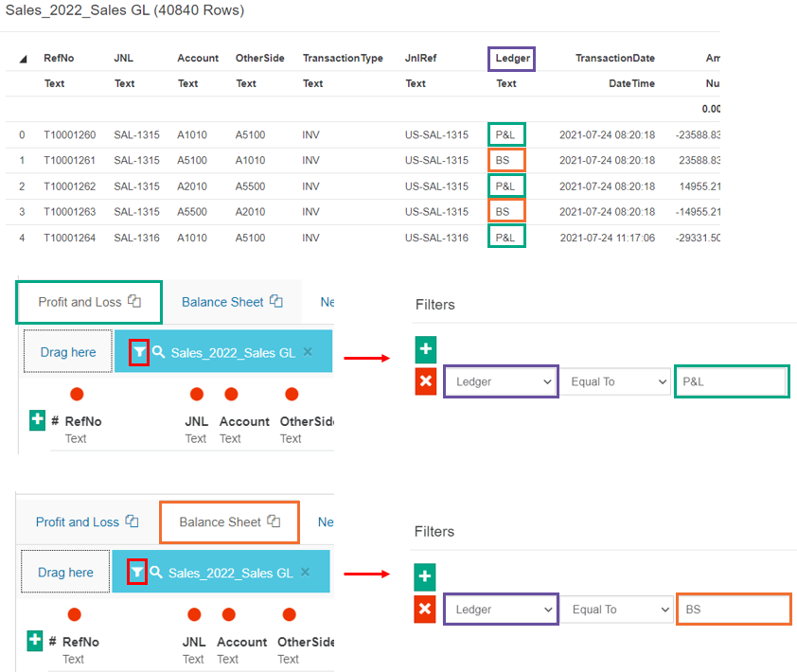The width and height of the screenshot is (797, 672).
Task: Remove the Ledger Equal To P&L filter
Action: 426,382
